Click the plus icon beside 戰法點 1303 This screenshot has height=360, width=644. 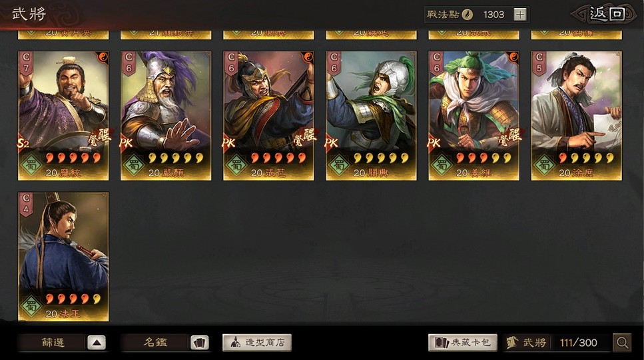pyautogui.click(x=520, y=15)
